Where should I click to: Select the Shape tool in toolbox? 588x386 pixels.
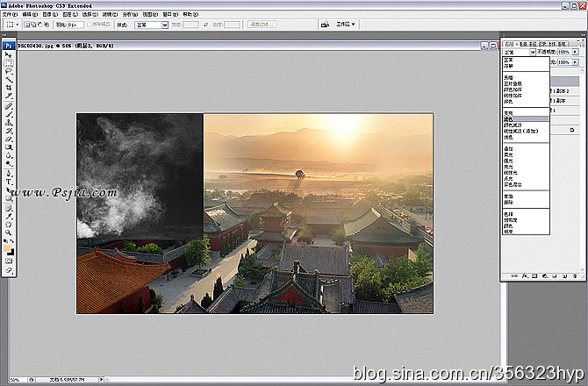coord(9,198)
